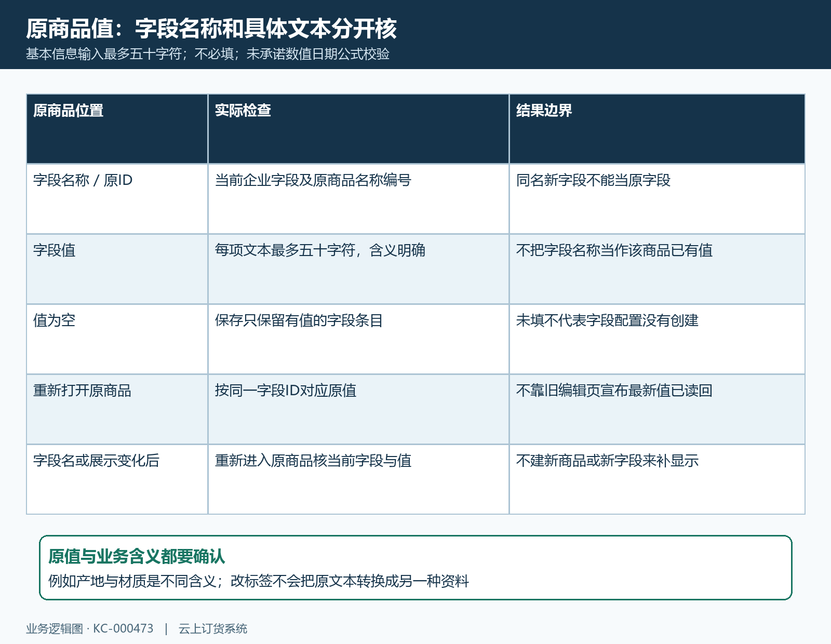
Task: Select the 值为空 row label
Action: pyautogui.click(x=117, y=339)
